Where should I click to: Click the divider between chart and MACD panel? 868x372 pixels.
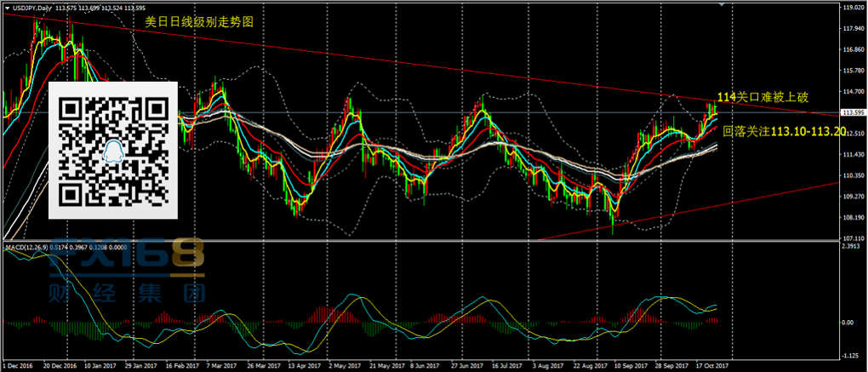[425, 242]
